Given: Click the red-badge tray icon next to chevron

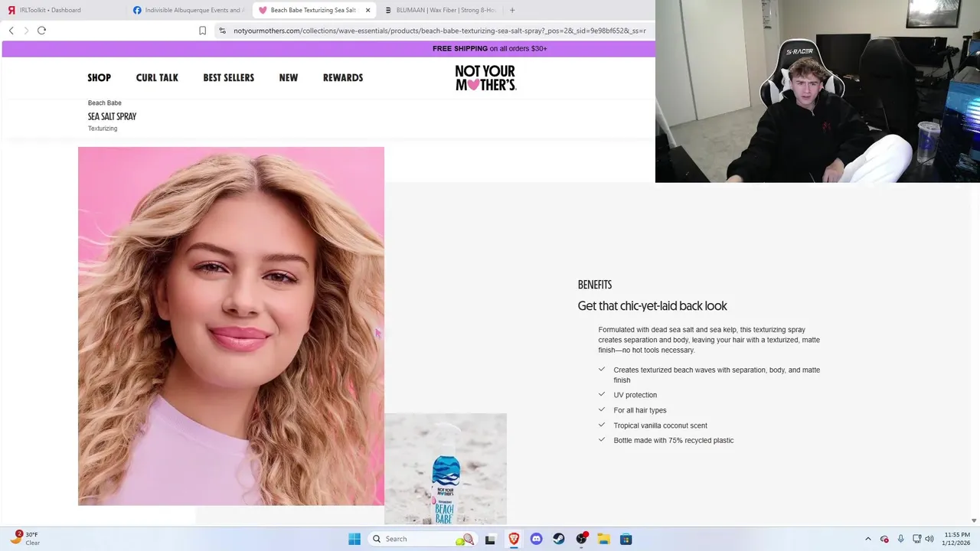Looking at the screenshot, I should coord(885,539).
